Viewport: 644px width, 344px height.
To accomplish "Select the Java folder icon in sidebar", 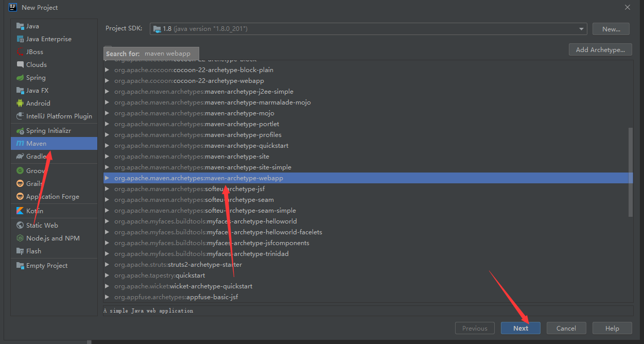I will click(20, 26).
